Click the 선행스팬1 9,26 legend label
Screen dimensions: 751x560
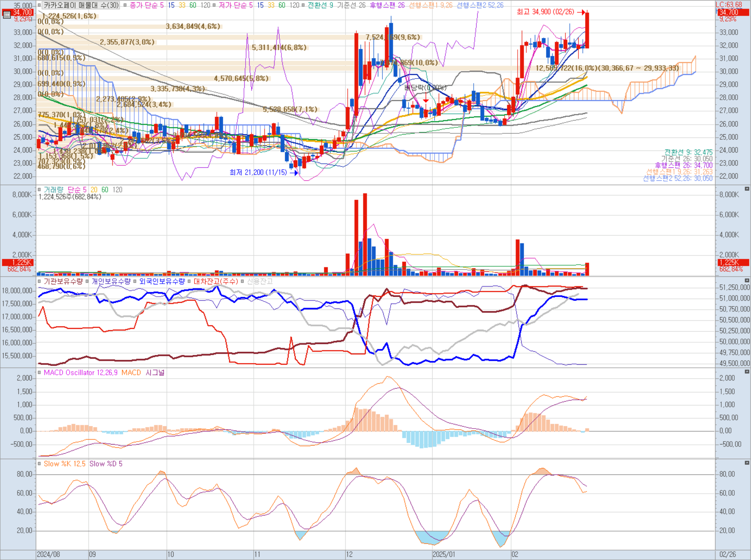coord(430,5)
